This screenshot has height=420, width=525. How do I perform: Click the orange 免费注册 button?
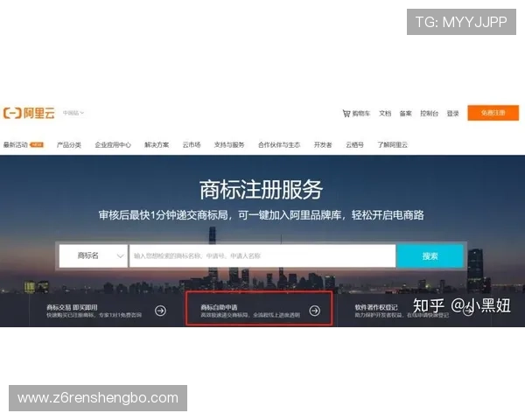[493, 113]
